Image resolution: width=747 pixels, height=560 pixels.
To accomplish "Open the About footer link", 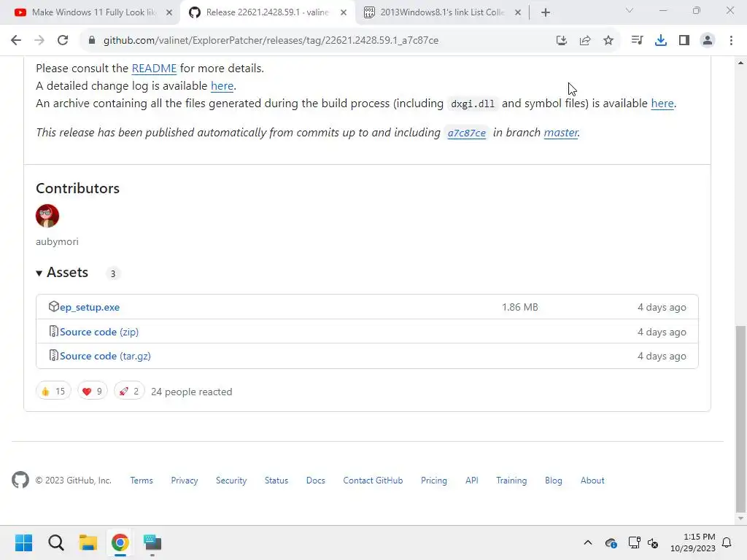I will pyautogui.click(x=592, y=481).
